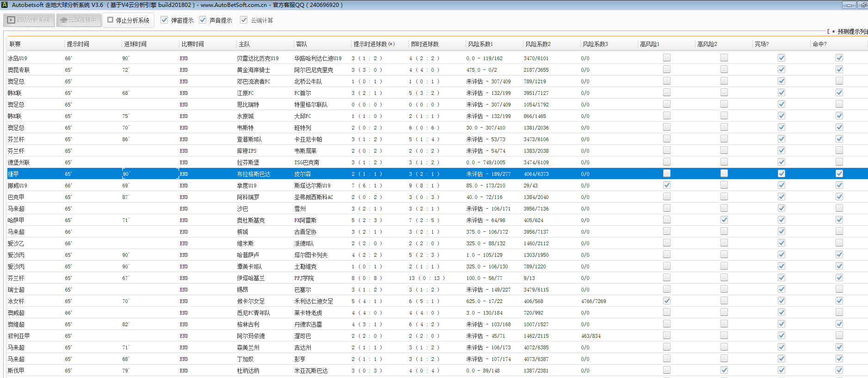
Task: Click the 提示时间 column header
Action: tap(78, 44)
